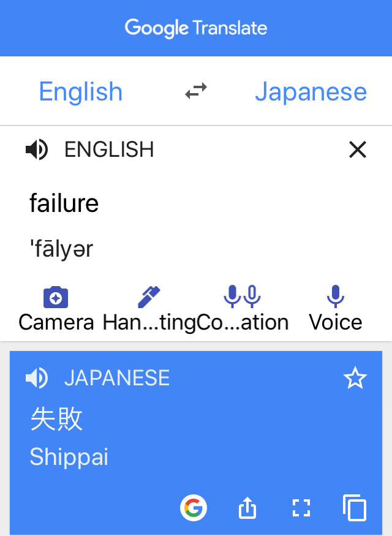The height and width of the screenshot is (536, 392).
Task: Select the translated kanji 失敗
Action: click(x=56, y=418)
